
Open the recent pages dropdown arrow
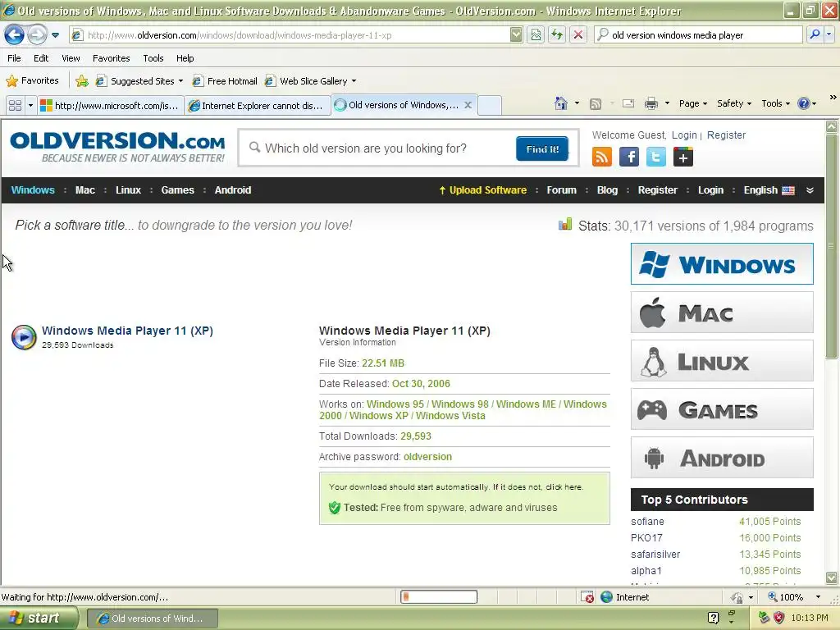tap(55, 35)
